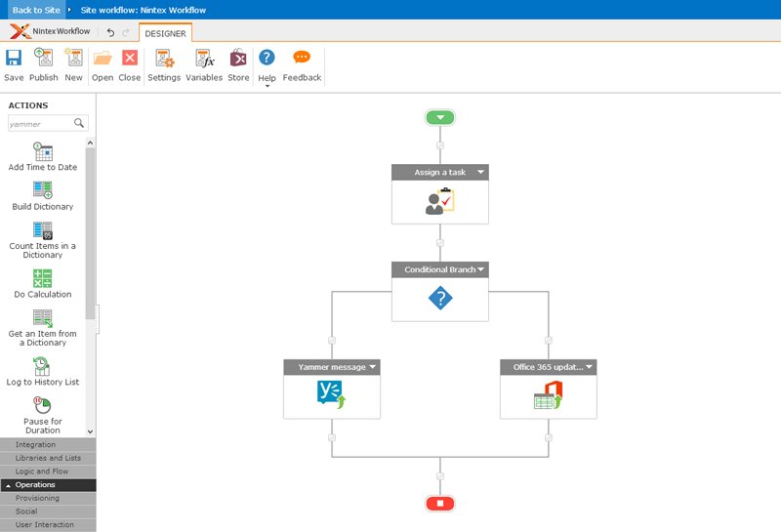781x532 pixels.
Task: Publish the workflow
Action: coord(43,64)
